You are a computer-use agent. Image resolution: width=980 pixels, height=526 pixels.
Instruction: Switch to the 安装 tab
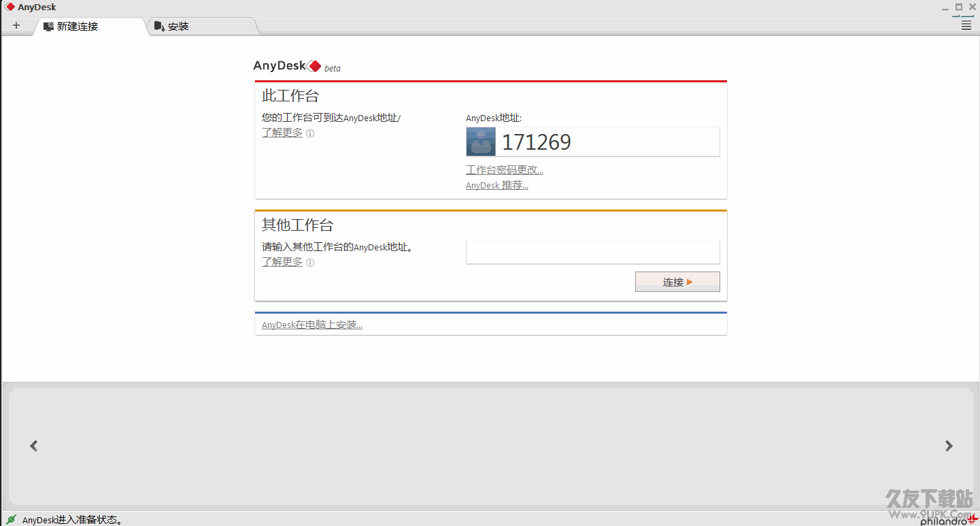[202, 27]
